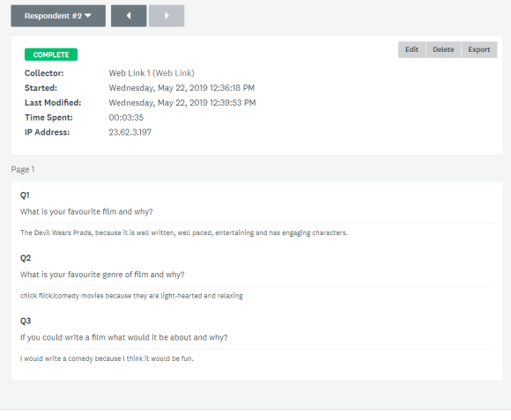The width and height of the screenshot is (511, 420).
Task: Open the Respondent #2 dropdown
Action: 58,16
